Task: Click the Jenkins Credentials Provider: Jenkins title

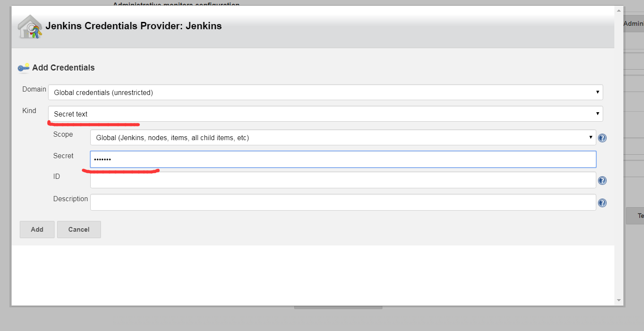Action: 134,26
